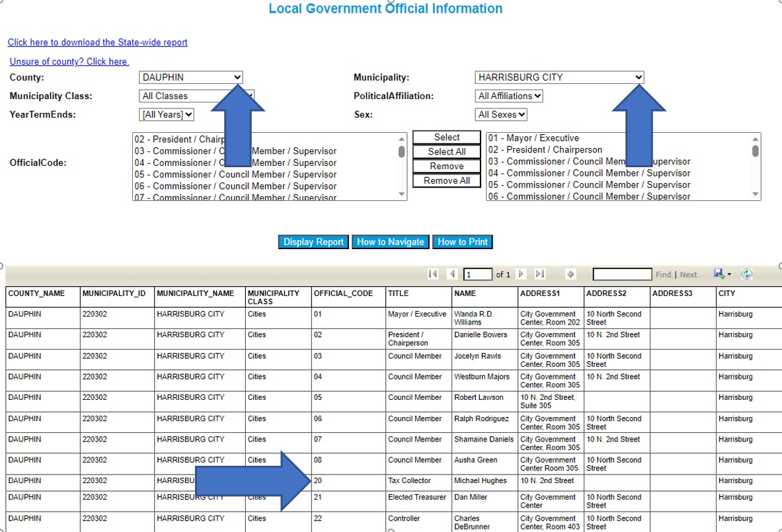Select 01 - Mayor / Executive in right list
This screenshot has width=782, height=532.
533,138
